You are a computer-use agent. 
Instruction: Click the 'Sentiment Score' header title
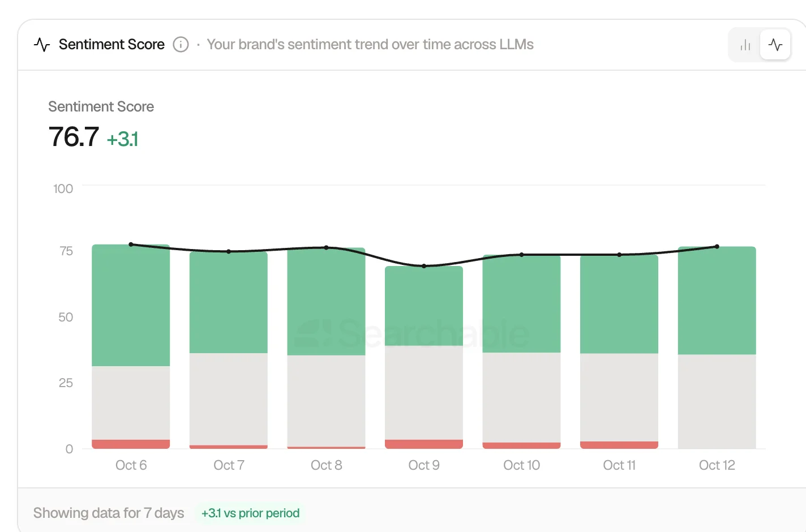(x=112, y=45)
